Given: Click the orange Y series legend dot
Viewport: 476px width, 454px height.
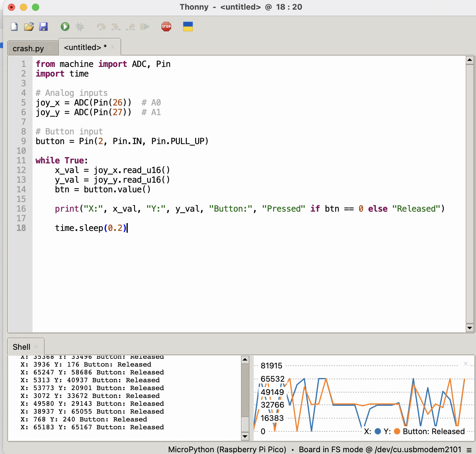Looking at the screenshot, I should (x=397, y=431).
